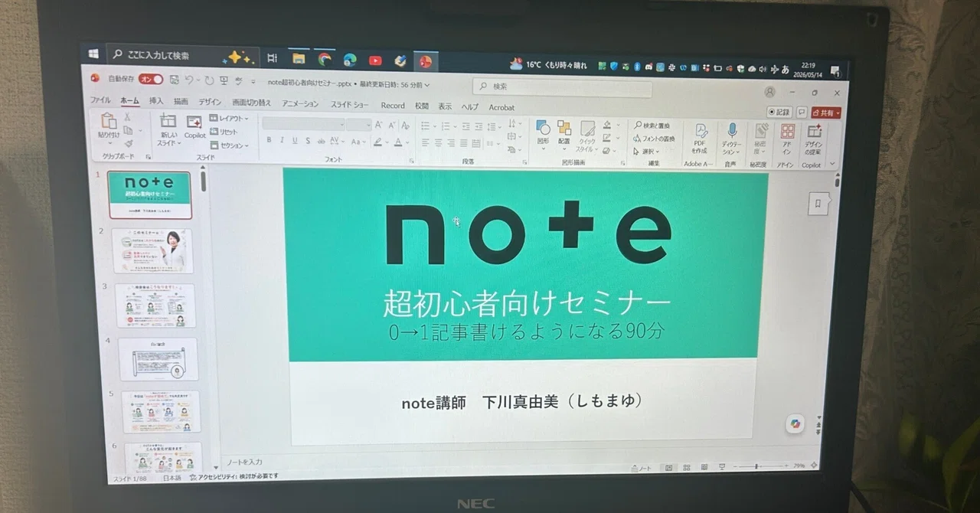Open the 画面切り替え tab
The image size is (980, 513).
pos(252,103)
